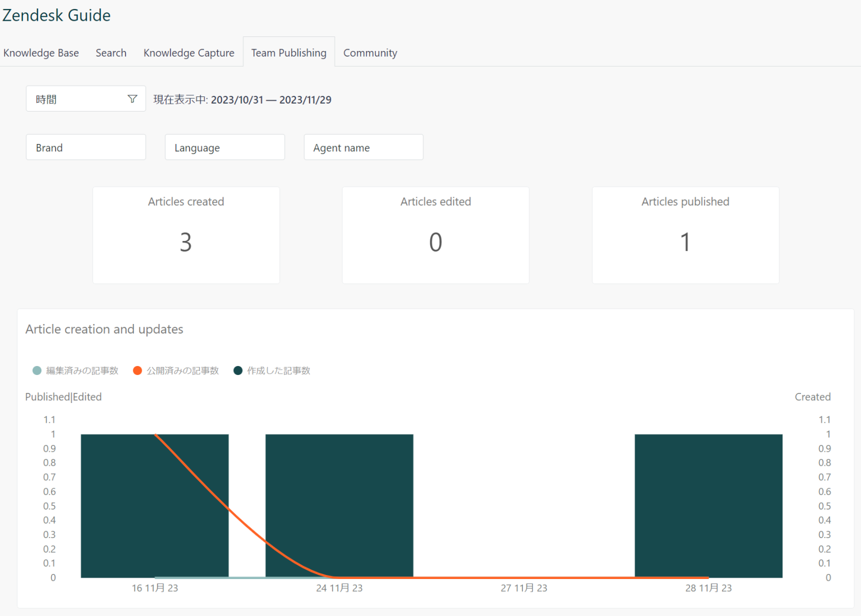
Task: Switch to the Knowledge Base tab
Action: click(41, 52)
